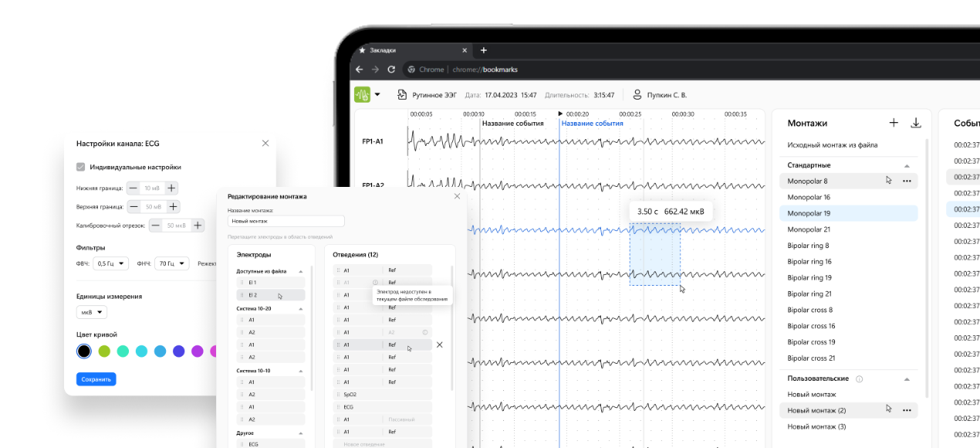The image size is (980, 448).
Task: Select the Закладки browser tab
Action: tap(411, 50)
